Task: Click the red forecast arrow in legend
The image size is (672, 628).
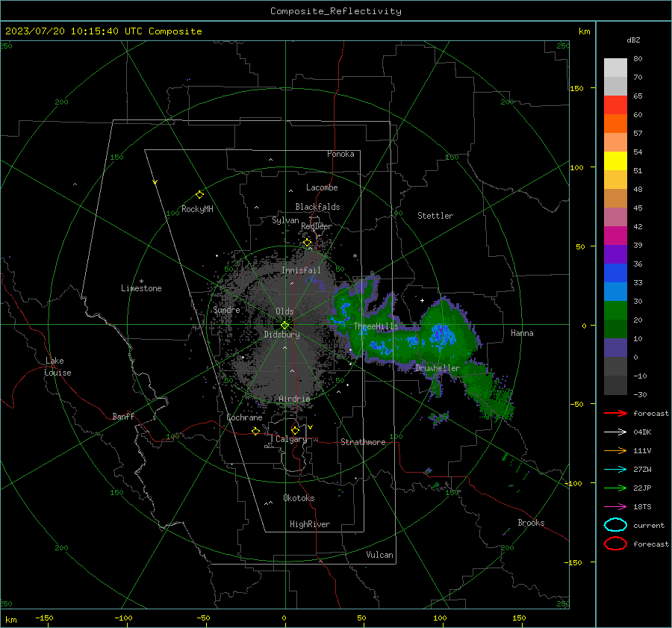Action: (615, 413)
